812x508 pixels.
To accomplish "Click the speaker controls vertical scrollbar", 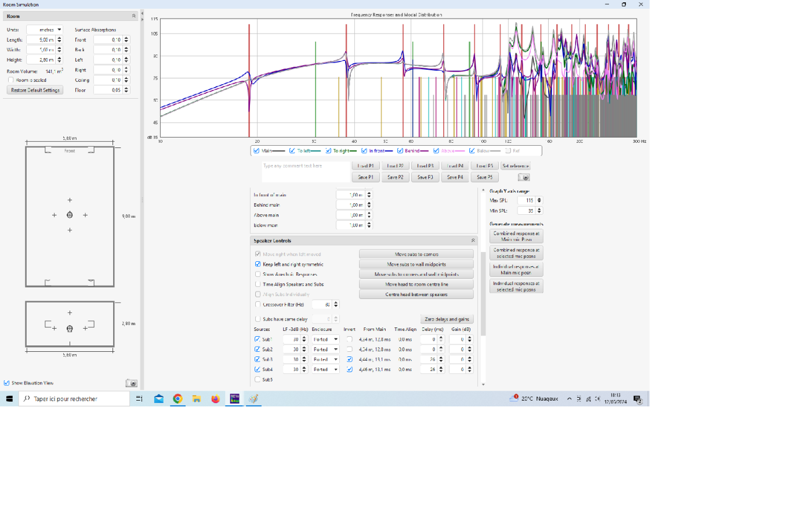I will pyautogui.click(x=483, y=293).
